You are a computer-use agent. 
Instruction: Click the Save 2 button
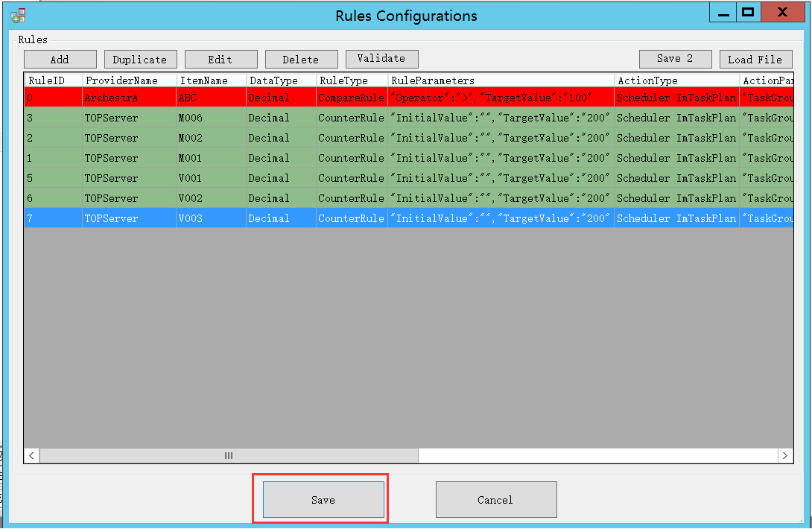click(x=675, y=59)
